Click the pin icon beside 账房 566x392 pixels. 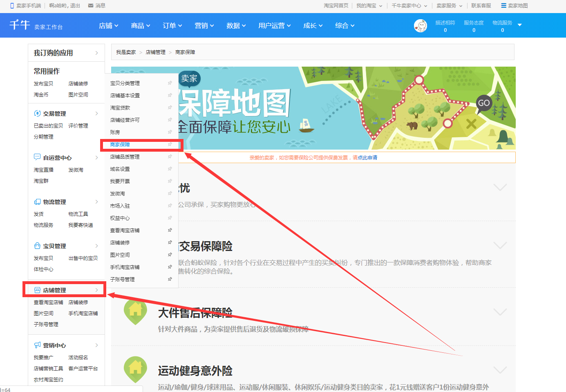click(x=170, y=132)
